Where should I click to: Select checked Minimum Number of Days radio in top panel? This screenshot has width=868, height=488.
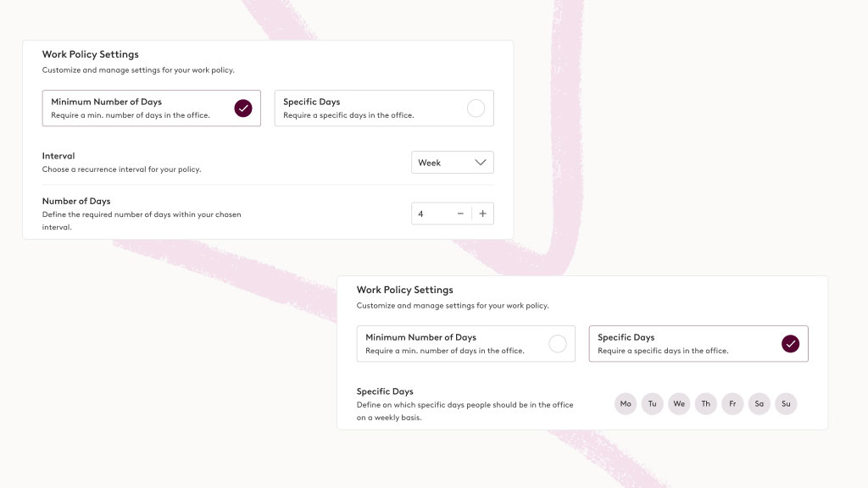(243, 108)
